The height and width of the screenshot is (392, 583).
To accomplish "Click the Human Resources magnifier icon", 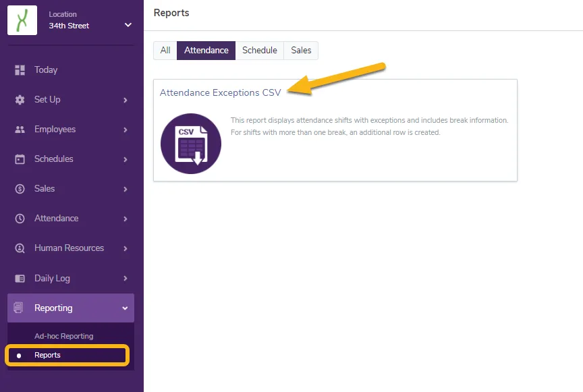I will (20, 248).
